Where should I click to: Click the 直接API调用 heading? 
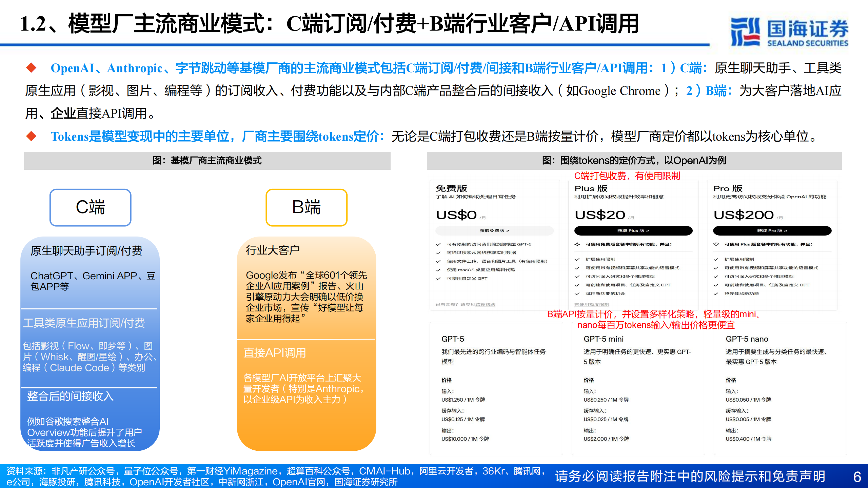(275, 353)
